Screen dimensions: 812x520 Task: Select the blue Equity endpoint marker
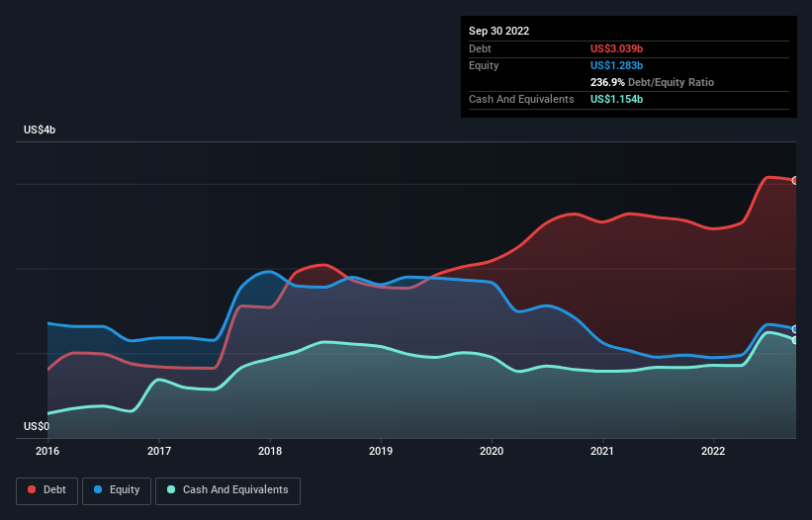tap(795, 329)
